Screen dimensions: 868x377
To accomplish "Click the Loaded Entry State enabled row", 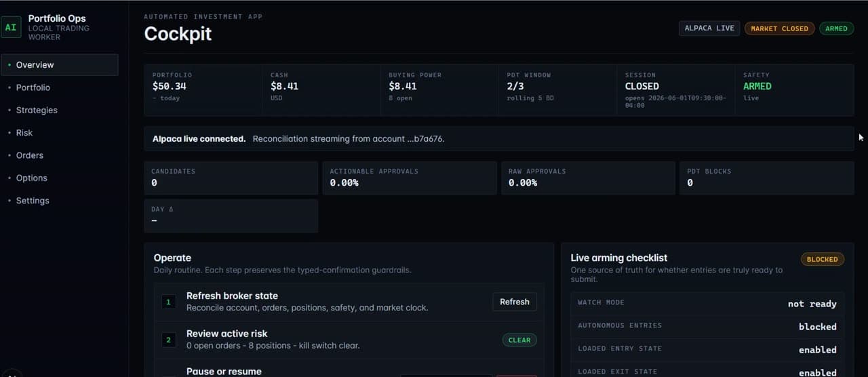I will coord(707,349).
